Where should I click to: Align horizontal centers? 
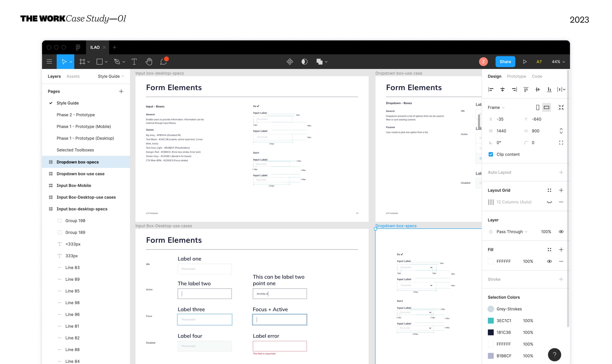pyautogui.click(x=502, y=90)
